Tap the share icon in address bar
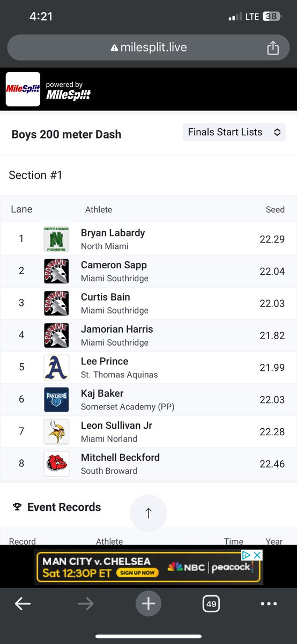This screenshot has height=644, width=297. 273,48
